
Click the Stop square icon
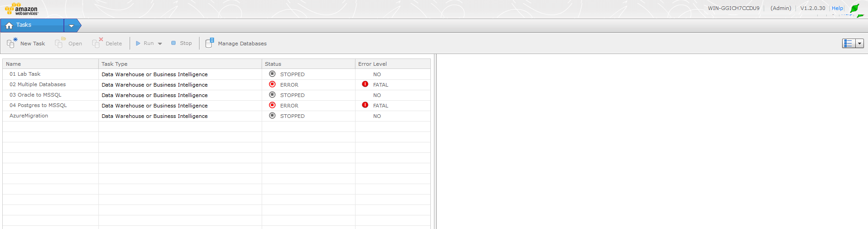[173, 43]
